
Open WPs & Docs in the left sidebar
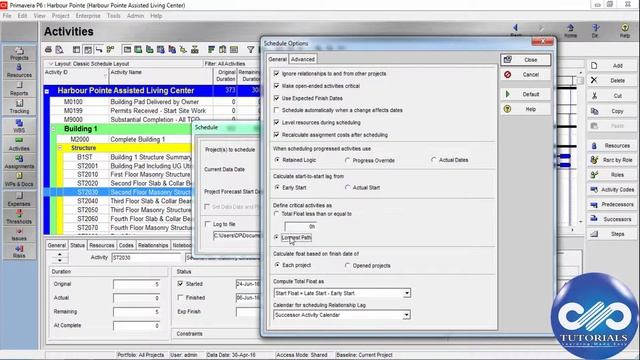tap(19, 180)
